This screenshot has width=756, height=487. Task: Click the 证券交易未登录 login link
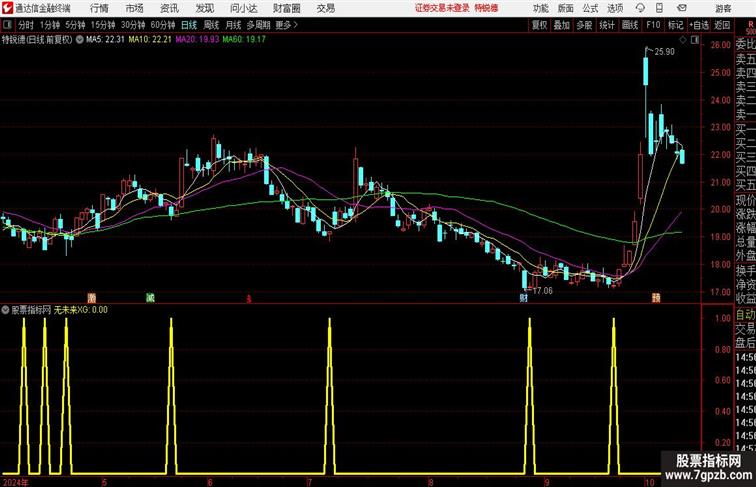click(442, 8)
